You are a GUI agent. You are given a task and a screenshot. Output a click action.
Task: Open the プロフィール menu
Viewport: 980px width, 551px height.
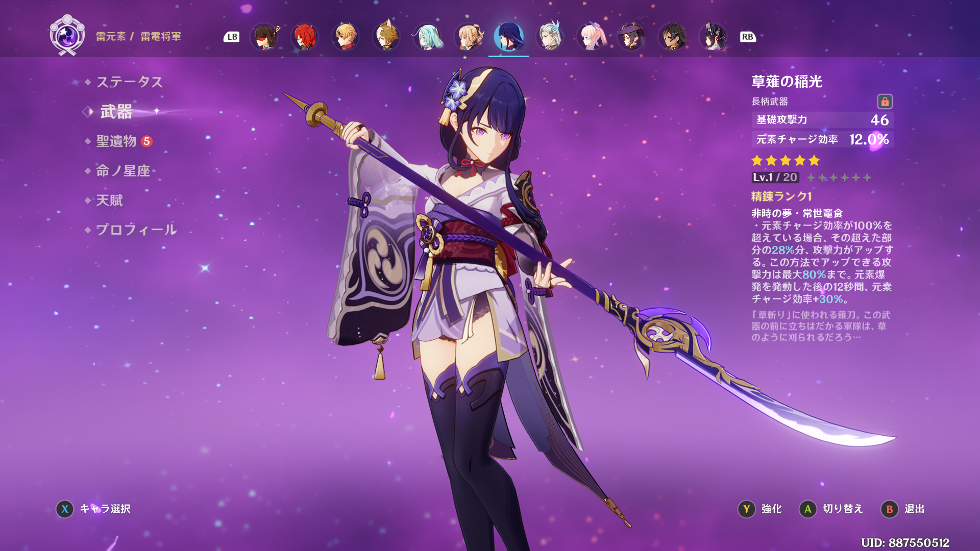click(x=136, y=230)
